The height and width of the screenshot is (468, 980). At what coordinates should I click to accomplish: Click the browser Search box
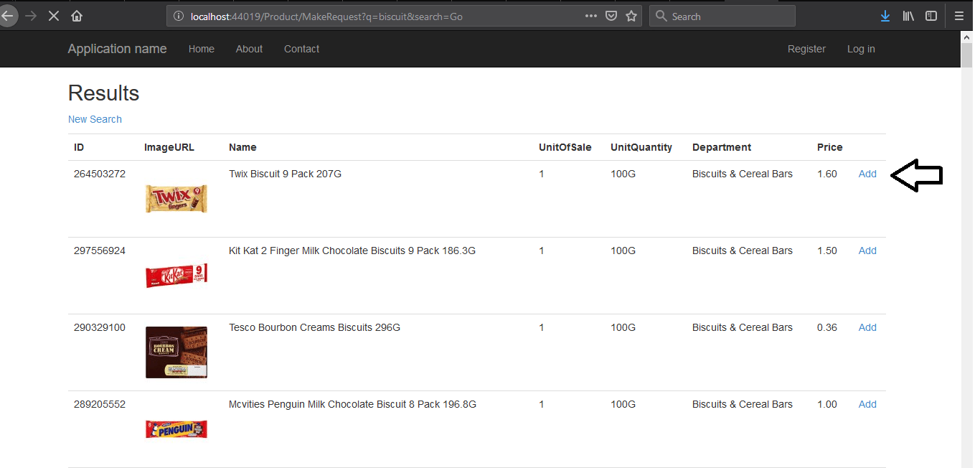click(722, 16)
